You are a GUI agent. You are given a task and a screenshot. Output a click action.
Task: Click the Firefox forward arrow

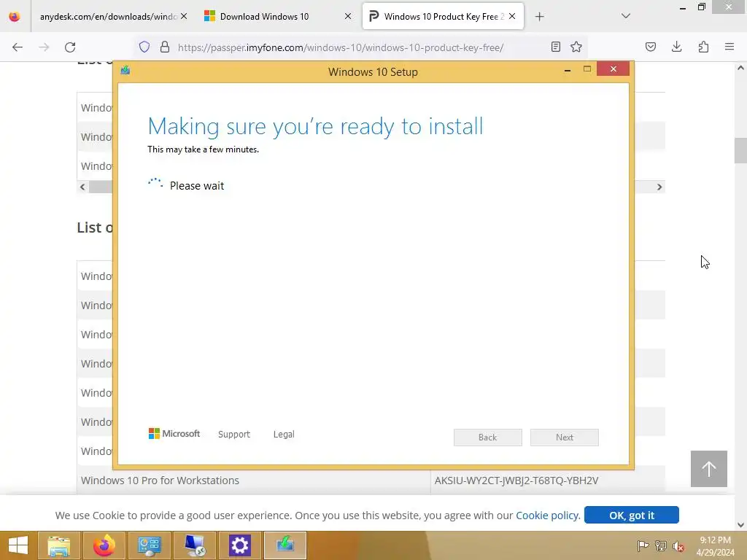click(x=44, y=47)
